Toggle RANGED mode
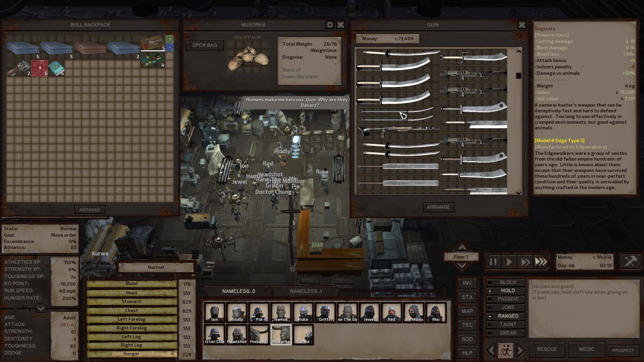 [x=505, y=316]
